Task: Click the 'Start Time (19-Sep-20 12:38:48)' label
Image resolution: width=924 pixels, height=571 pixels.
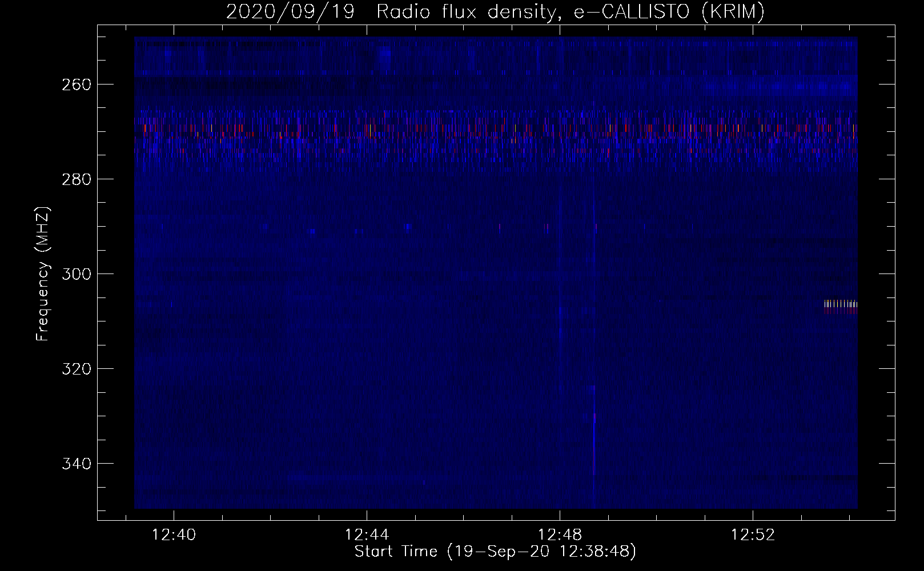Action: click(495, 552)
